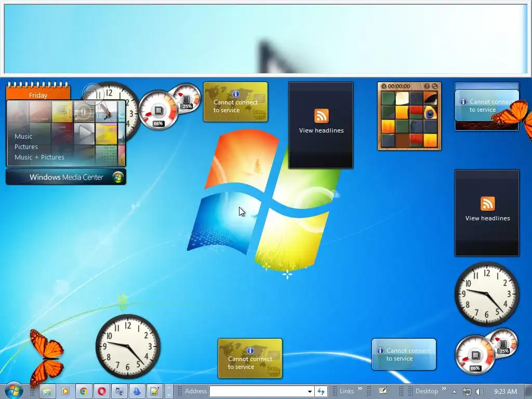Click "Cannot connect to service" on the yellow gadget above the Address bar
The image size is (532, 399).
(x=250, y=363)
